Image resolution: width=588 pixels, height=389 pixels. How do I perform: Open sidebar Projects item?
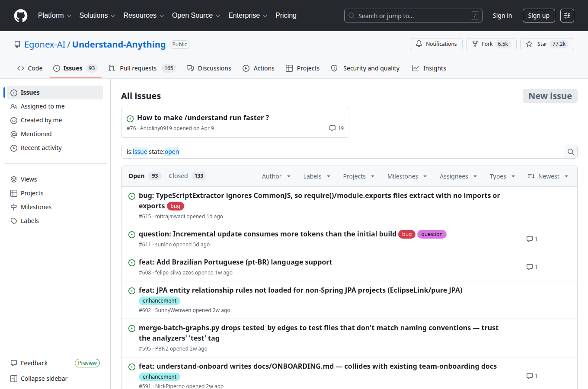55,193
